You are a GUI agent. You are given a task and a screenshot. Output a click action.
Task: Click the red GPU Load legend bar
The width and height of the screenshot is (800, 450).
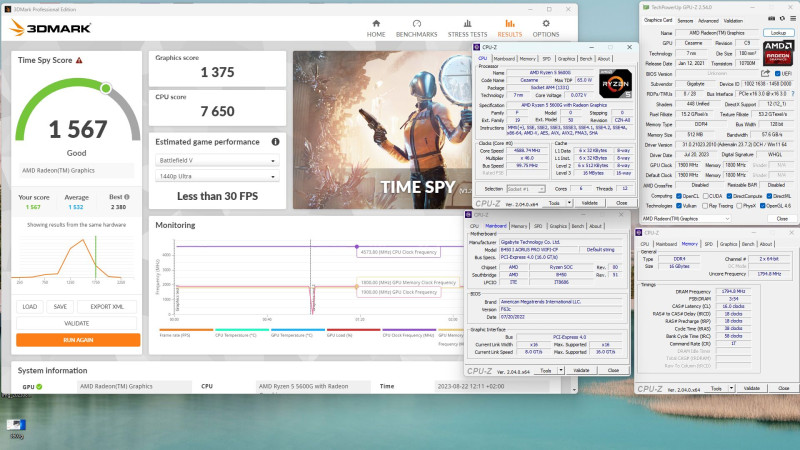354,330
